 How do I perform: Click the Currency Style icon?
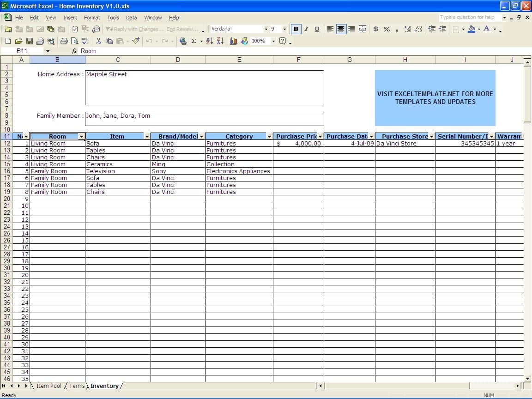(375, 29)
